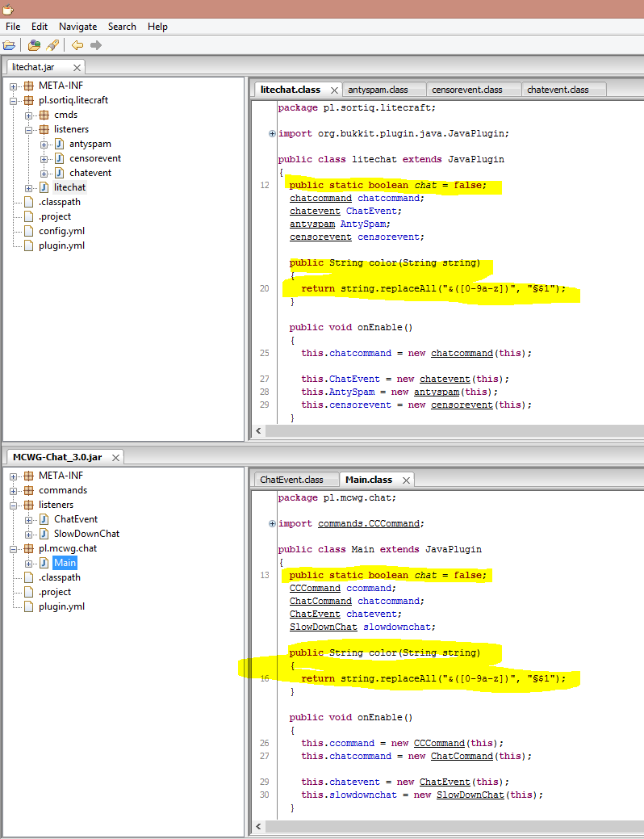Follow the commands.CCCommand import link

[369, 524]
